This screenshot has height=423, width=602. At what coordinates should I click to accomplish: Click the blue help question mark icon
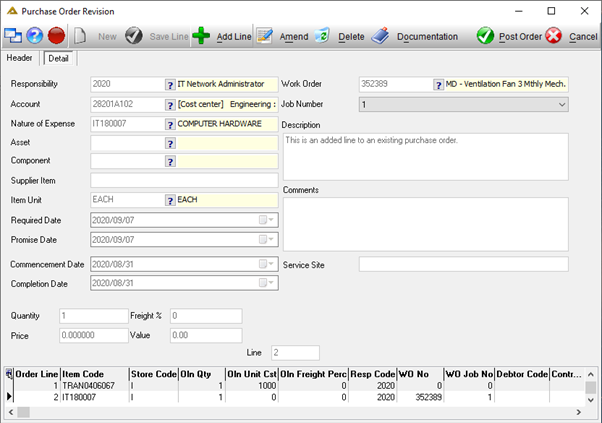coord(35,36)
